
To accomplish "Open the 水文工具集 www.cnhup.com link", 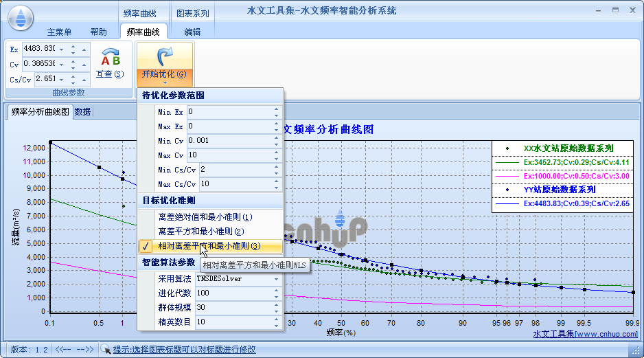I will [x=585, y=334].
